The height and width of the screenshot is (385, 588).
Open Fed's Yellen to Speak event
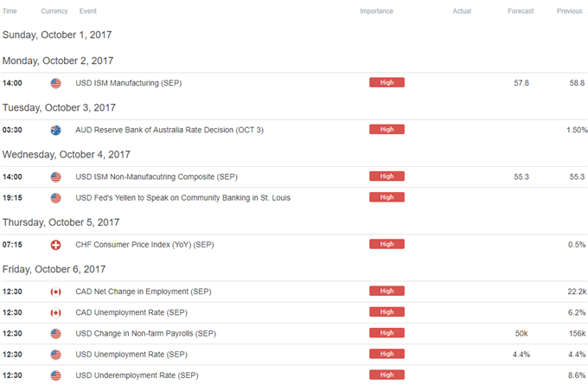pos(183,198)
